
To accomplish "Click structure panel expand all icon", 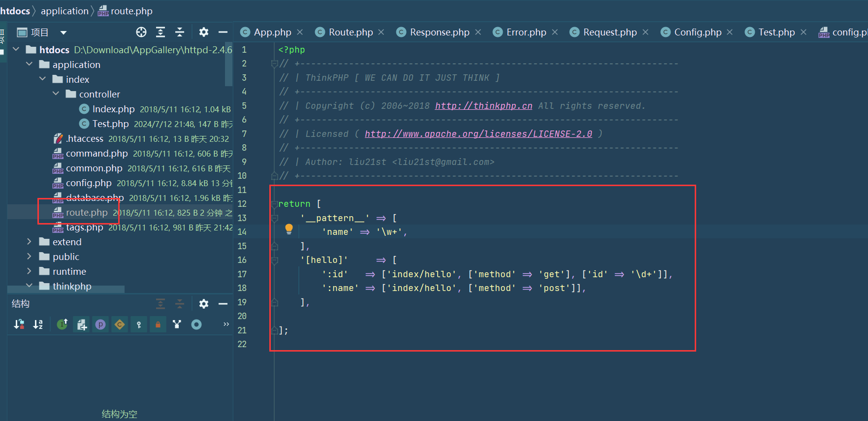I will tap(161, 304).
